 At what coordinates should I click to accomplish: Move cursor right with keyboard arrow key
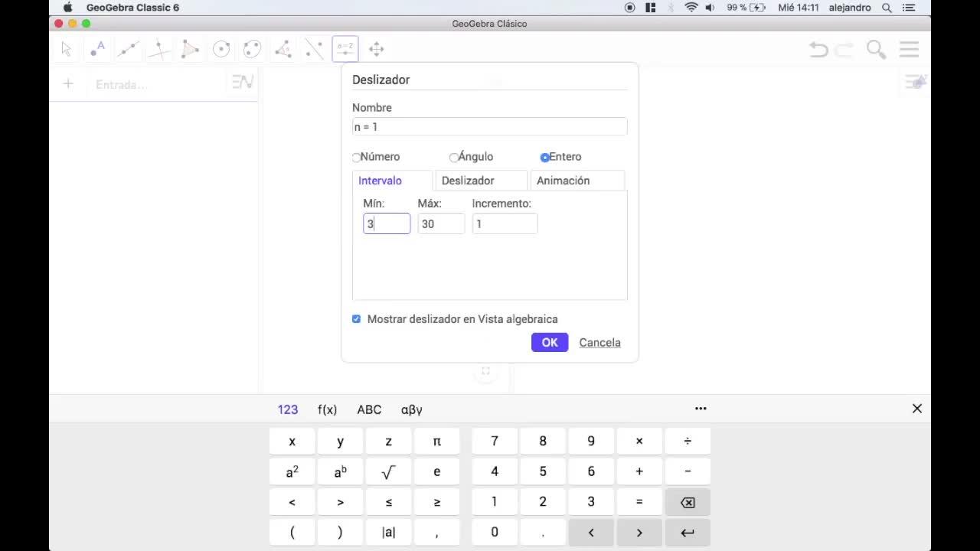pyautogui.click(x=639, y=533)
